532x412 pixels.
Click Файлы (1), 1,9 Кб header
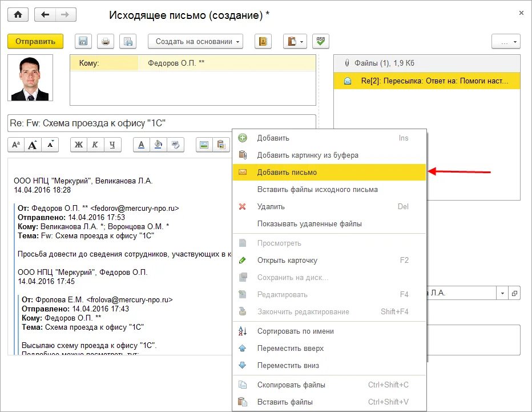click(427, 63)
